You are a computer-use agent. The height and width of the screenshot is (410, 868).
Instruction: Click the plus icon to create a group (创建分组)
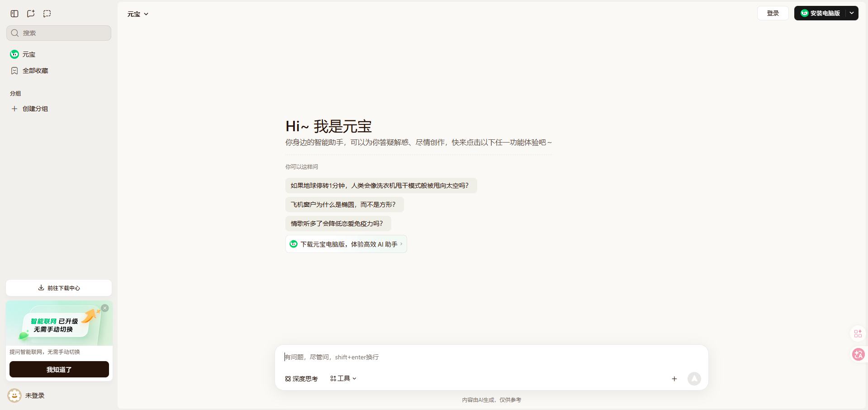point(14,109)
